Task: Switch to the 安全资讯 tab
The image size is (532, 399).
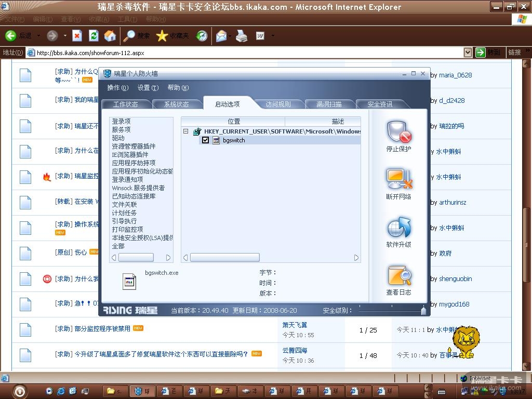Action: (380, 104)
